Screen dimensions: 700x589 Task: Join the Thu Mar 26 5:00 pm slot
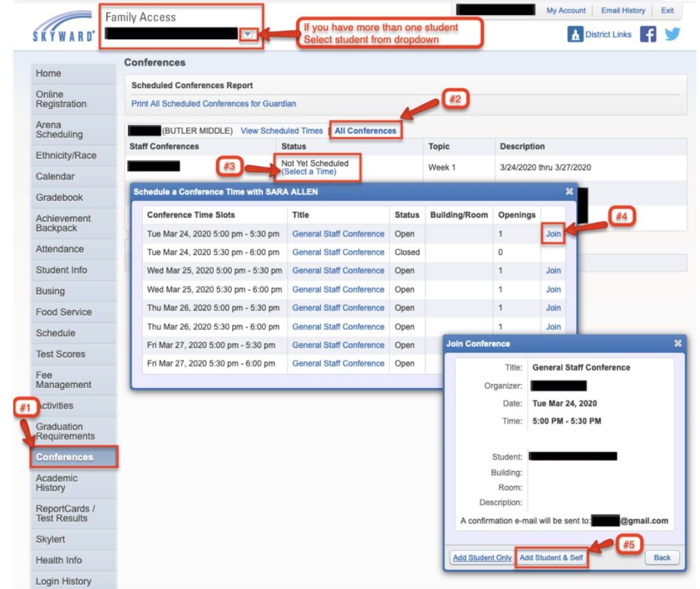coord(553,308)
